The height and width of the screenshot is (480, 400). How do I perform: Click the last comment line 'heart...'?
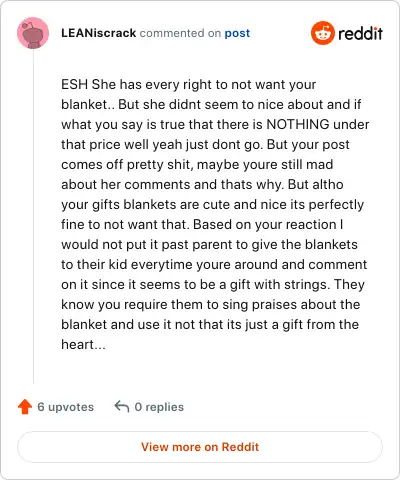[83, 344]
